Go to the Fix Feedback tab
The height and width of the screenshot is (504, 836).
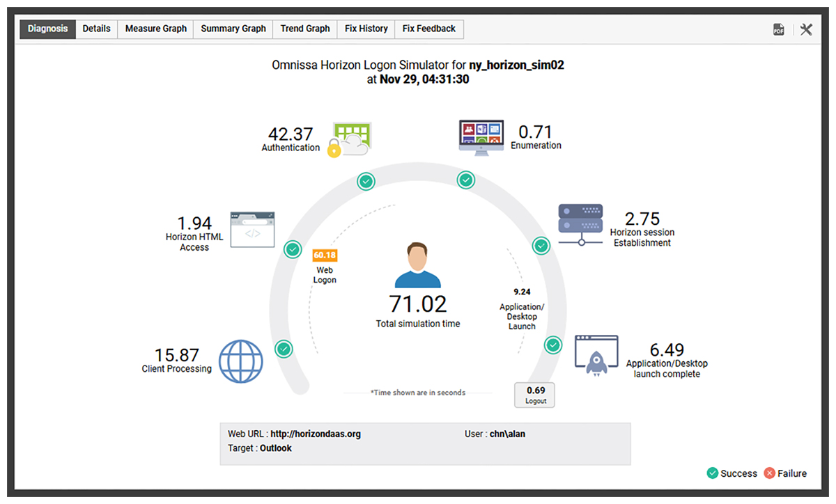[x=429, y=29]
